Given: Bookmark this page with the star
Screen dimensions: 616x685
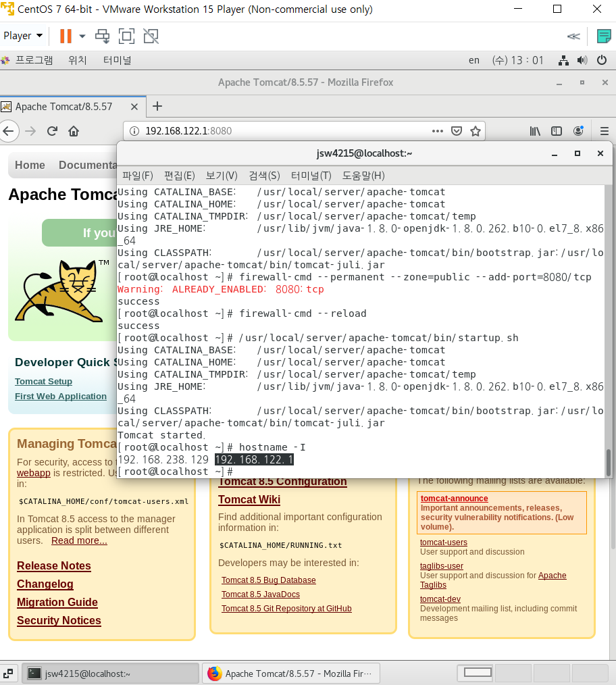Looking at the screenshot, I should (476, 132).
